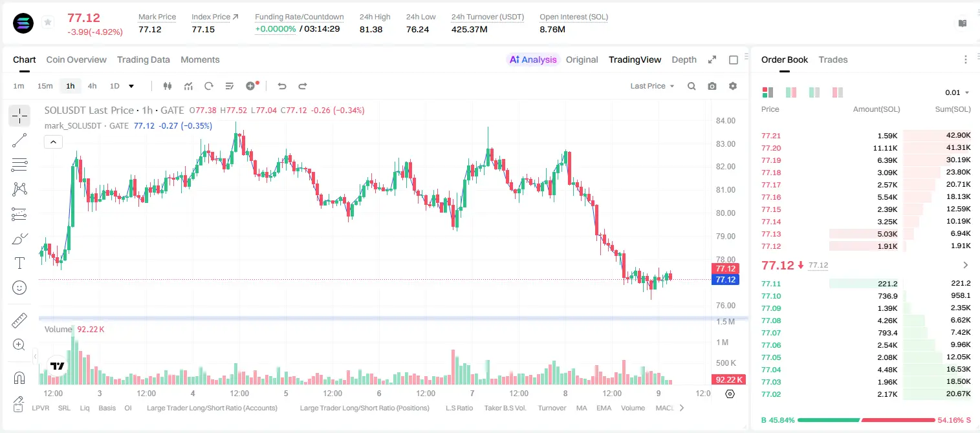Expand more timeframe intervals arrow

tap(131, 86)
